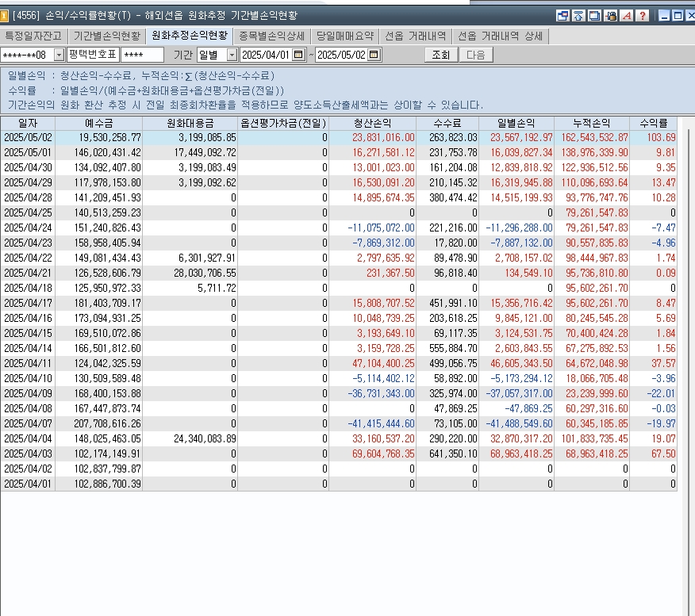This screenshot has width=695, height=616.
Task: Select the 2025/04/18 date cell
Action: (x=28, y=289)
